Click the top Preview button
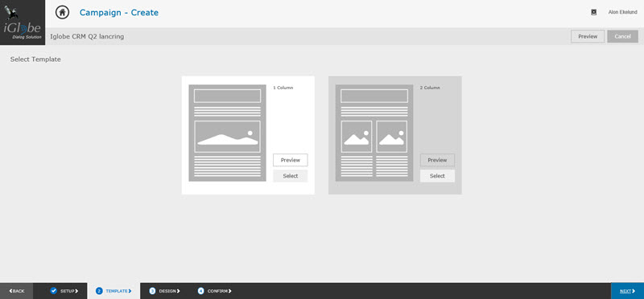Viewport: 644px width, 299px height. tap(588, 36)
